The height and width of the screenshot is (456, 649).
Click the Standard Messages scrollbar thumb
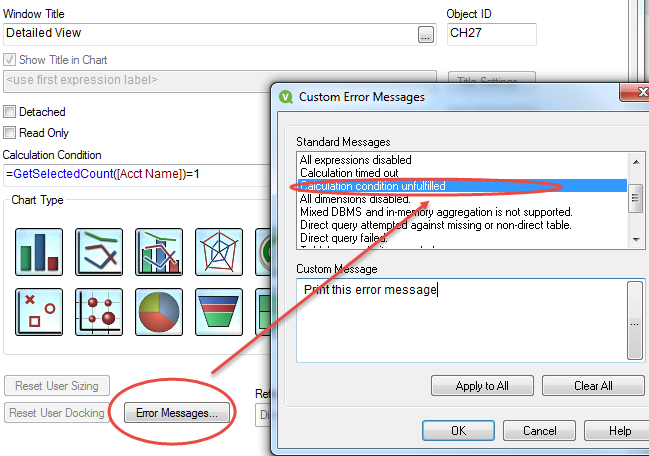[635, 198]
